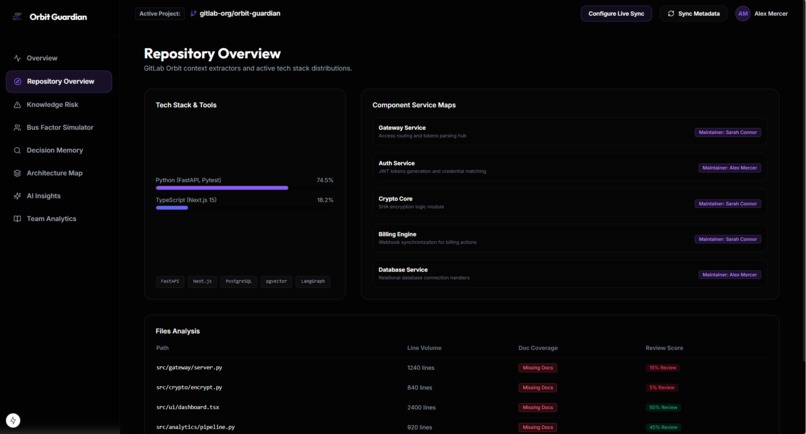
Task: Click the Review Score column header
Action: pos(664,348)
